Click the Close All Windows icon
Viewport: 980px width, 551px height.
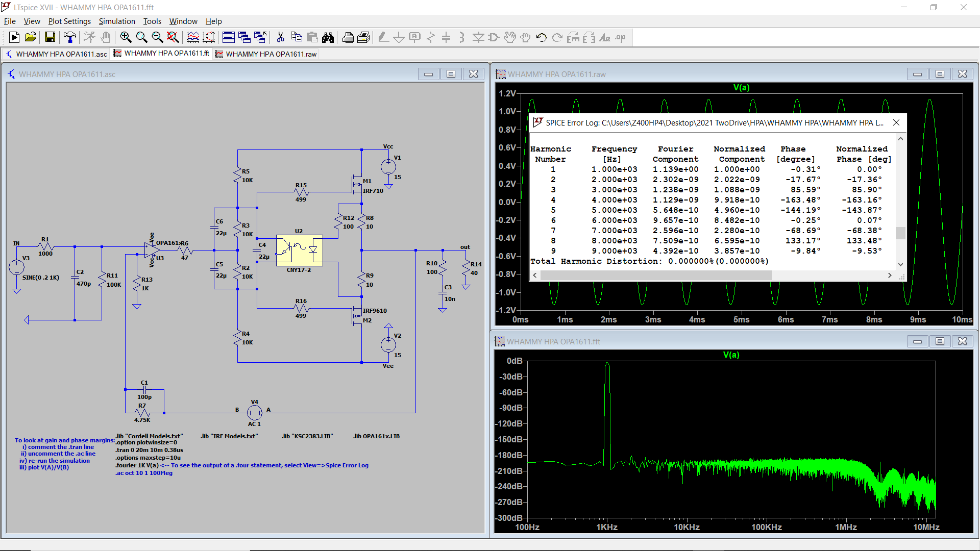pos(260,37)
